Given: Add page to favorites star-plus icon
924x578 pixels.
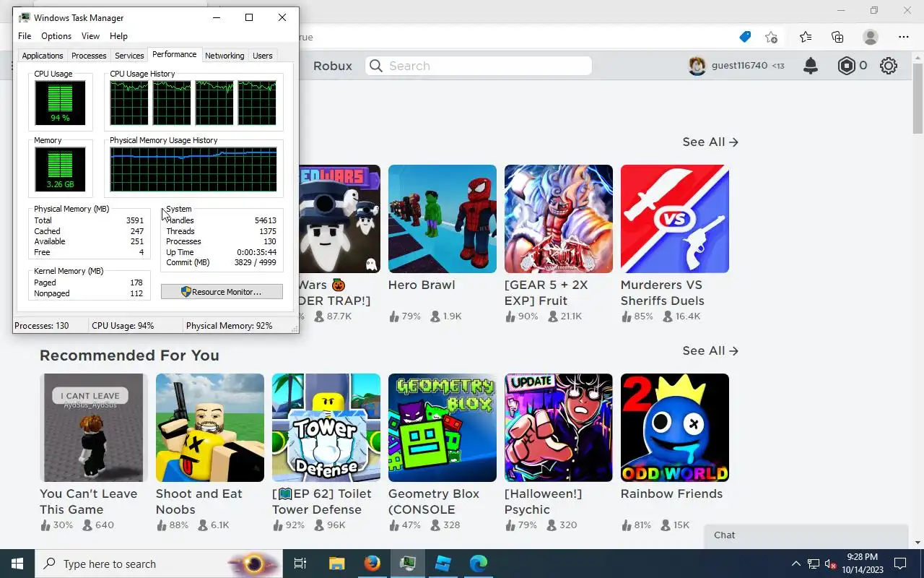Looking at the screenshot, I should (x=771, y=37).
